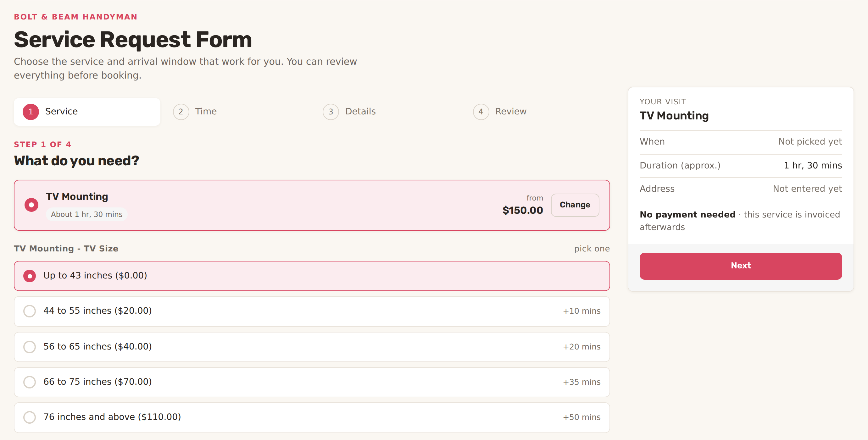Click the "Service Request Form" title
This screenshot has width=868, height=440.
(x=133, y=40)
